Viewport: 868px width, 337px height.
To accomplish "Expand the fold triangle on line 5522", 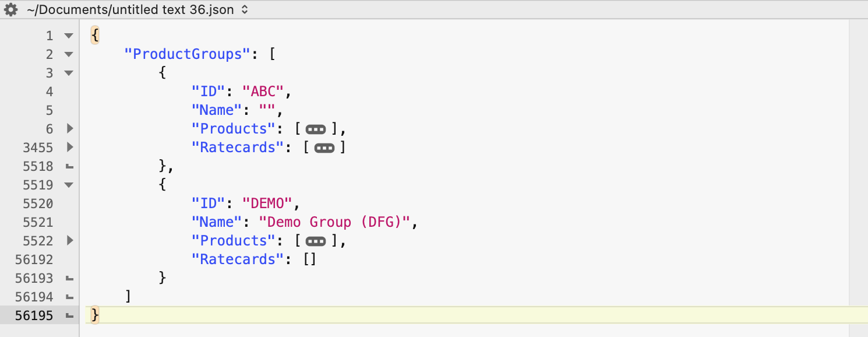I will [x=69, y=241].
